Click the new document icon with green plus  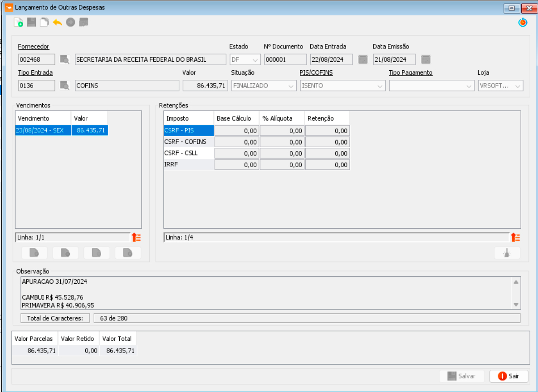tap(18, 23)
